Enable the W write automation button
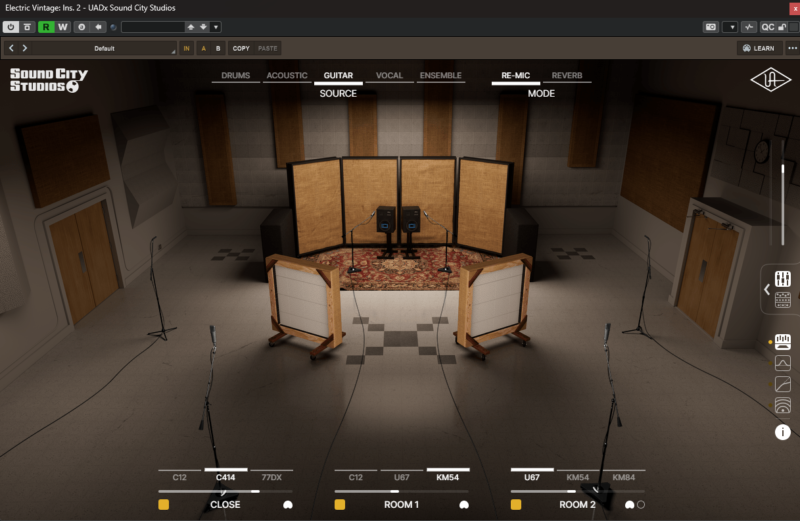The height and width of the screenshot is (521, 800). coord(63,27)
